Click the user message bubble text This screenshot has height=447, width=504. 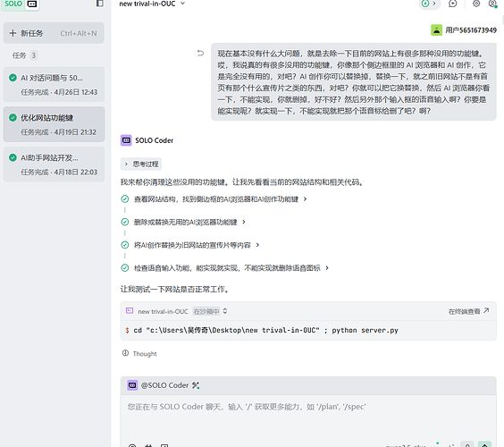coord(354,82)
